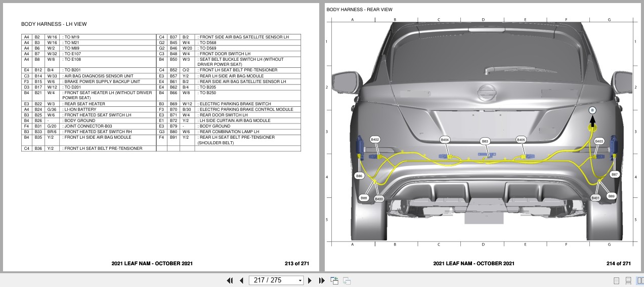Click the ': TO D568' table entry
Viewport: 644px width, 287px height.
[206, 43]
